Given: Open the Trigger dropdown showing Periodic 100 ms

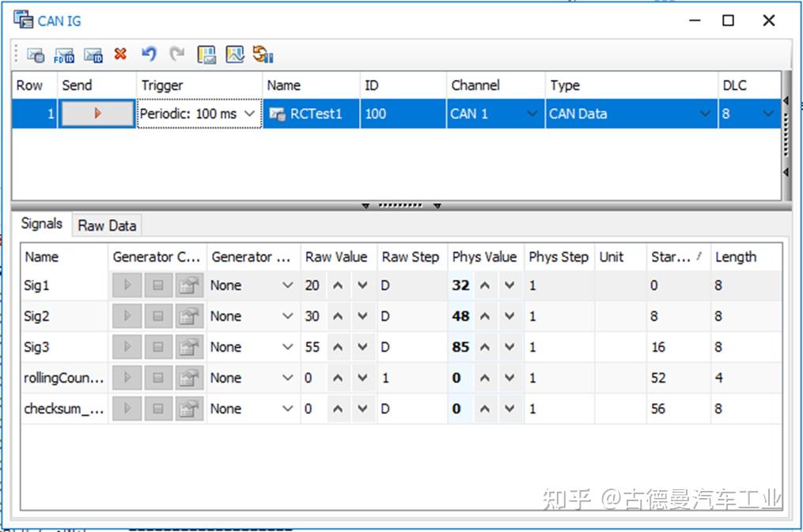Looking at the screenshot, I should pos(250,113).
